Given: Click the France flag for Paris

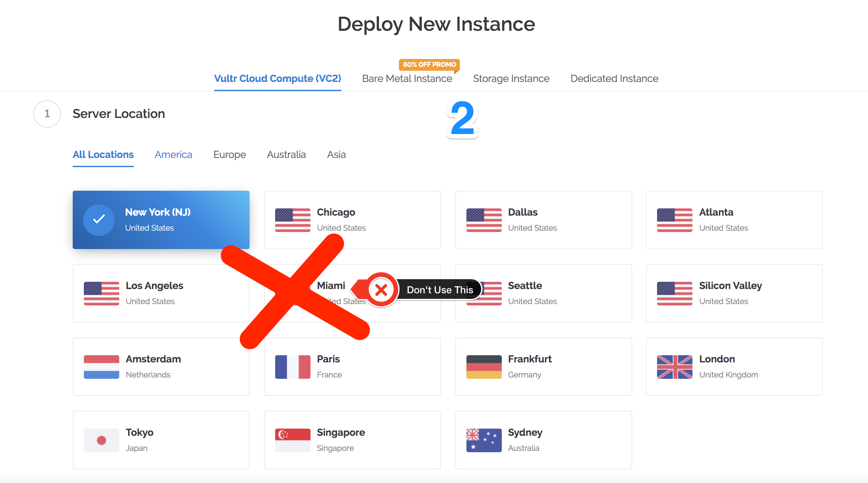Looking at the screenshot, I should [292, 367].
